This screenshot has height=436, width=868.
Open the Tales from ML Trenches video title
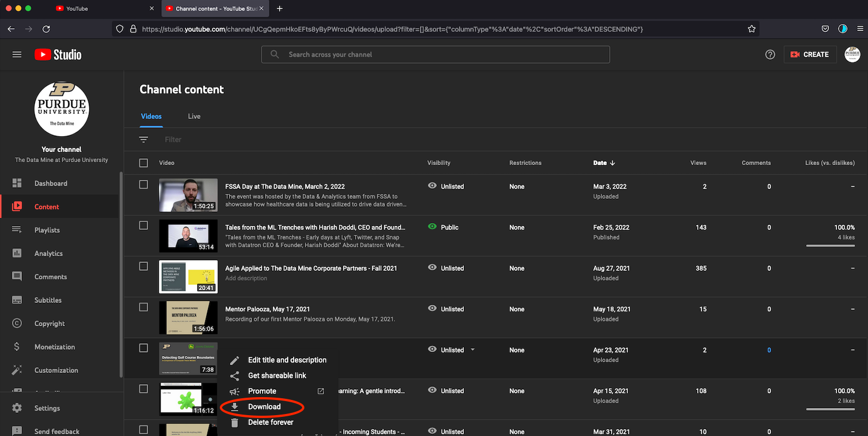[x=315, y=228]
